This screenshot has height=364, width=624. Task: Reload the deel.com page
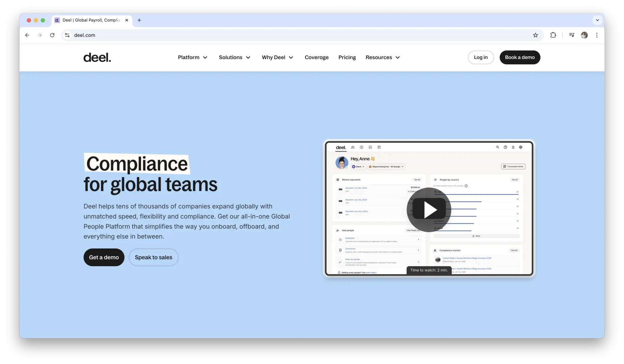(x=52, y=35)
